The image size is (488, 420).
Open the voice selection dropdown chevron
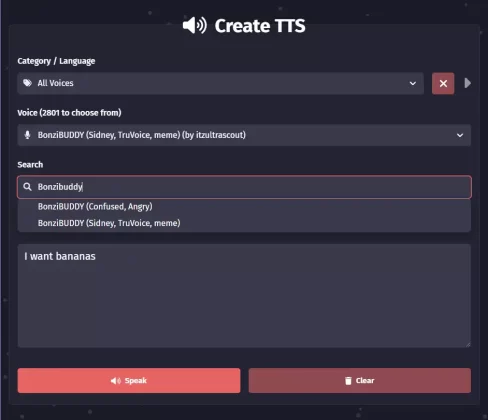click(x=460, y=135)
